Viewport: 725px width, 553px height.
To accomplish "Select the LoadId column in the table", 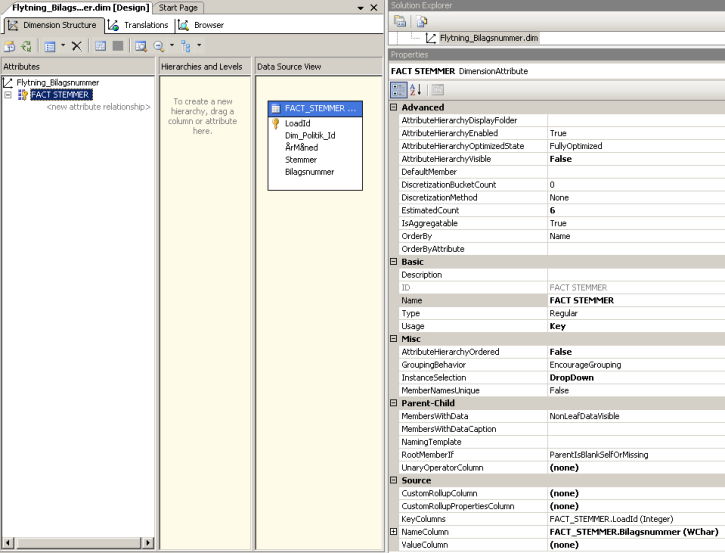I will point(297,123).
